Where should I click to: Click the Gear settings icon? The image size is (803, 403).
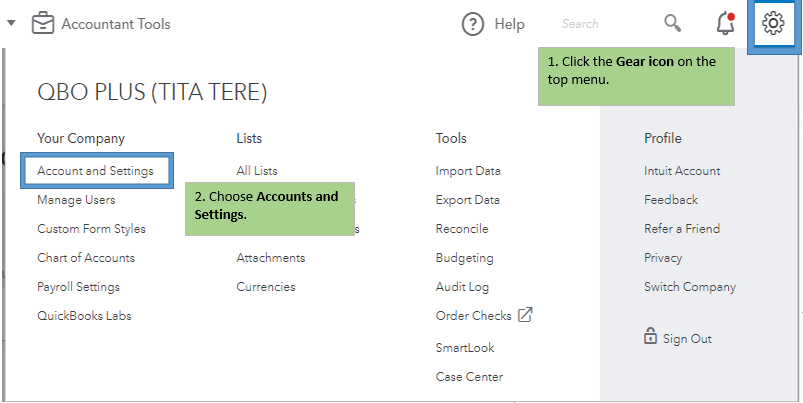[x=773, y=24]
